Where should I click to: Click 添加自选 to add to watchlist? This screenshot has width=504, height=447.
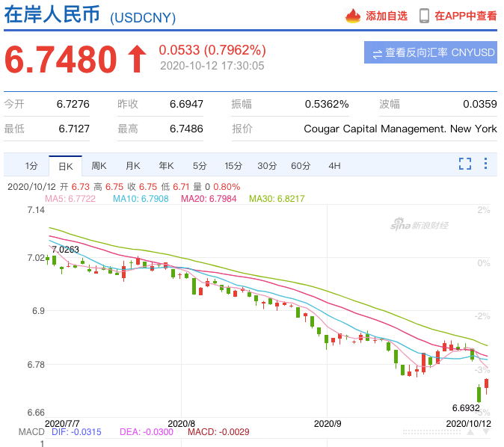tap(386, 16)
